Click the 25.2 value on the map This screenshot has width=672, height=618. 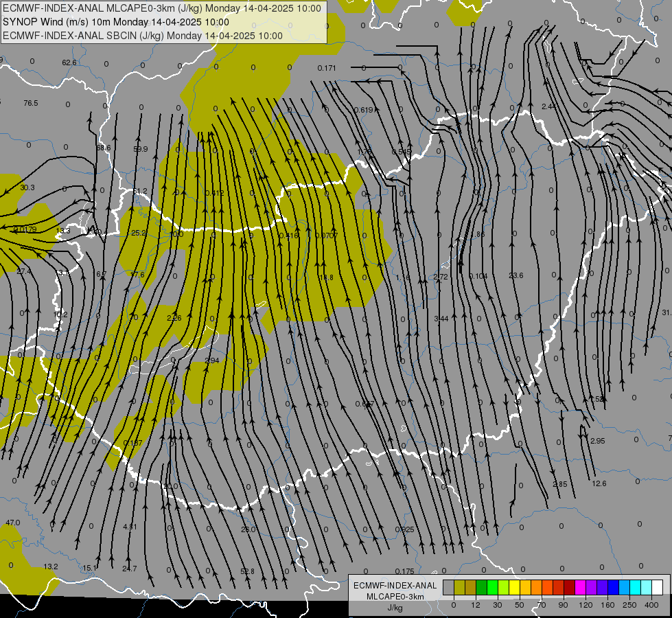139,233
